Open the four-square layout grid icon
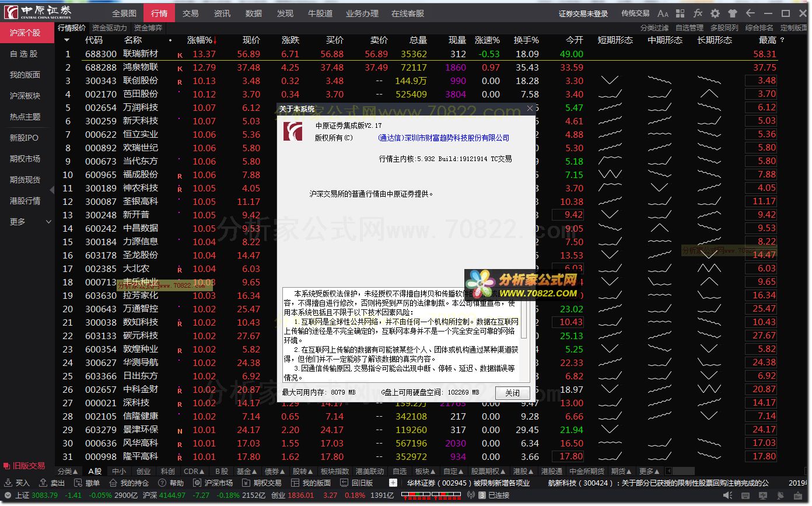Viewport: 812px width, 506px height. [680, 13]
